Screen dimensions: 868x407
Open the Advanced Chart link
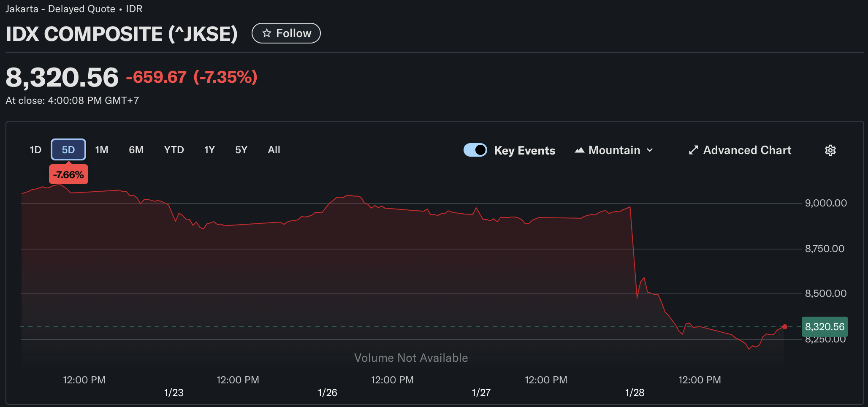coord(740,150)
